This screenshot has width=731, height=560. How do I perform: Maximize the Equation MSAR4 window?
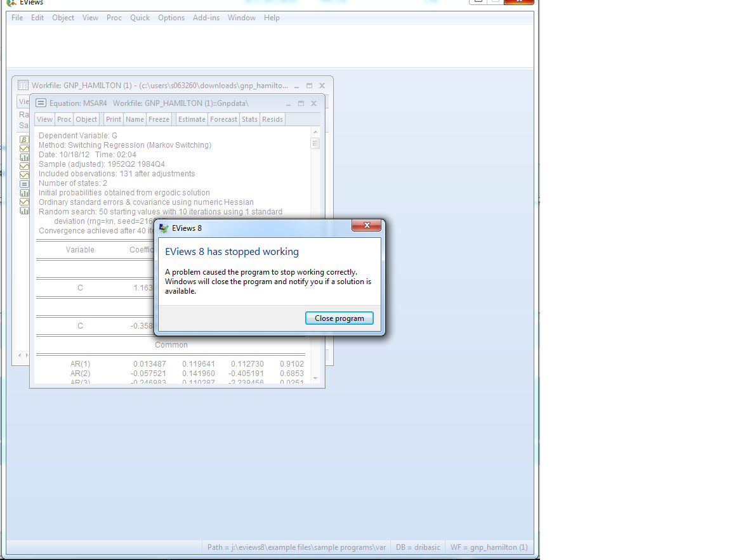301,103
